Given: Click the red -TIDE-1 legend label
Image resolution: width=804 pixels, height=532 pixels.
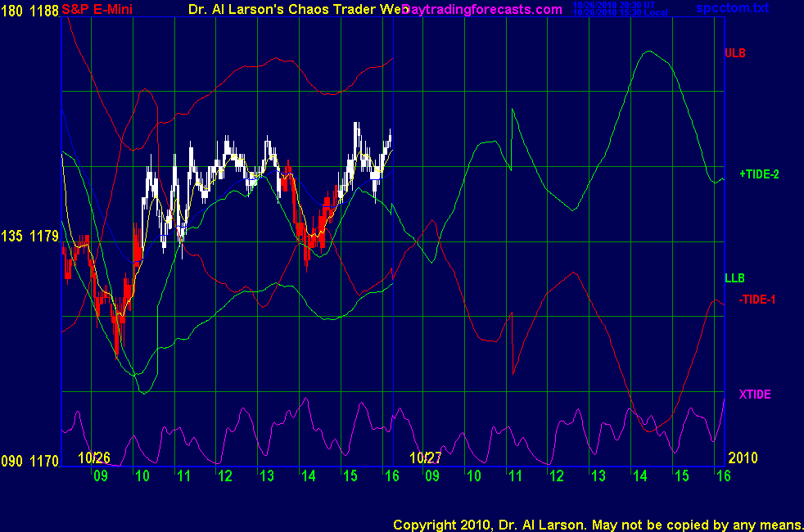Looking at the screenshot, I should [x=757, y=300].
